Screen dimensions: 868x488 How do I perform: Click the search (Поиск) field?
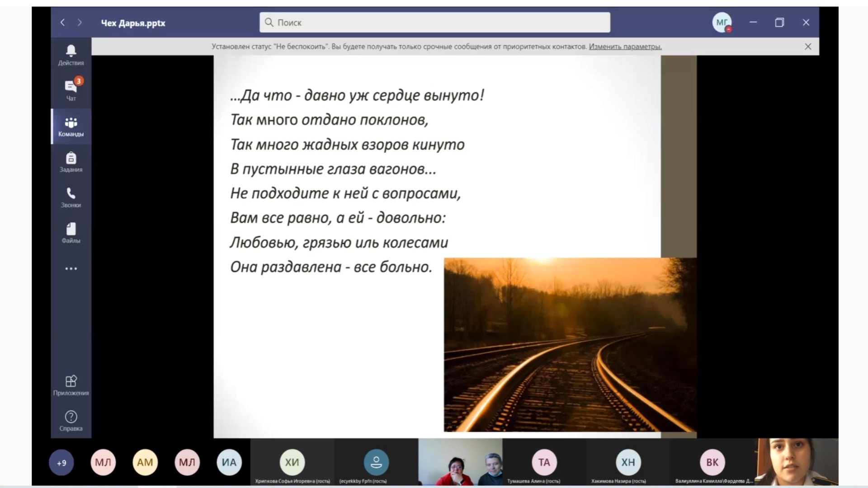coord(434,22)
